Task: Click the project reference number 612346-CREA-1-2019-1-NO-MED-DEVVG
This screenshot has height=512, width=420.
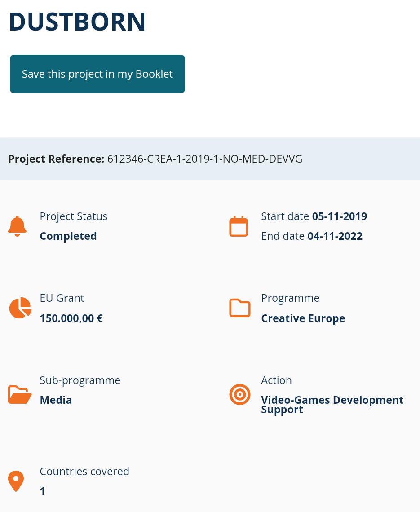Action: [x=205, y=159]
